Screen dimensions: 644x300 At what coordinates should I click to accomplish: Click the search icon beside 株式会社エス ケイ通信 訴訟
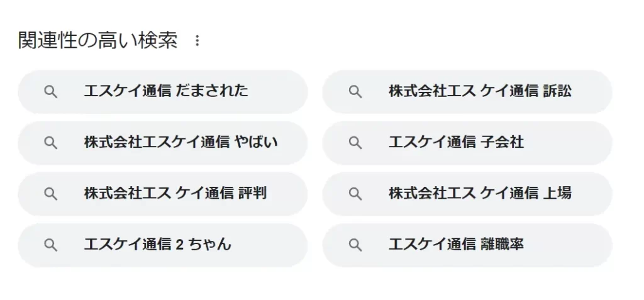[x=355, y=92]
